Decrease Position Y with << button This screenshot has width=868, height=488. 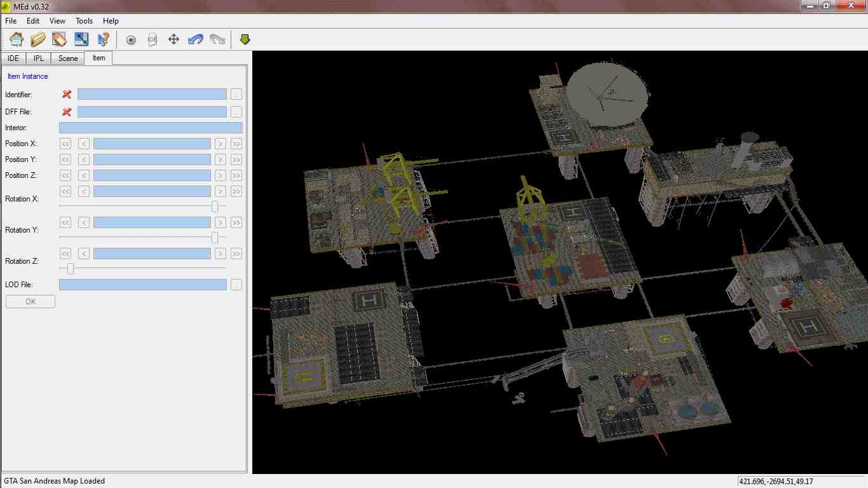pyautogui.click(x=65, y=159)
